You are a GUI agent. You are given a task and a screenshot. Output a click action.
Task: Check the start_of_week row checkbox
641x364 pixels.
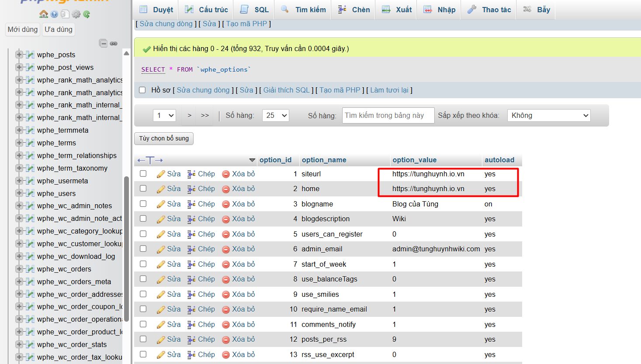[143, 264]
